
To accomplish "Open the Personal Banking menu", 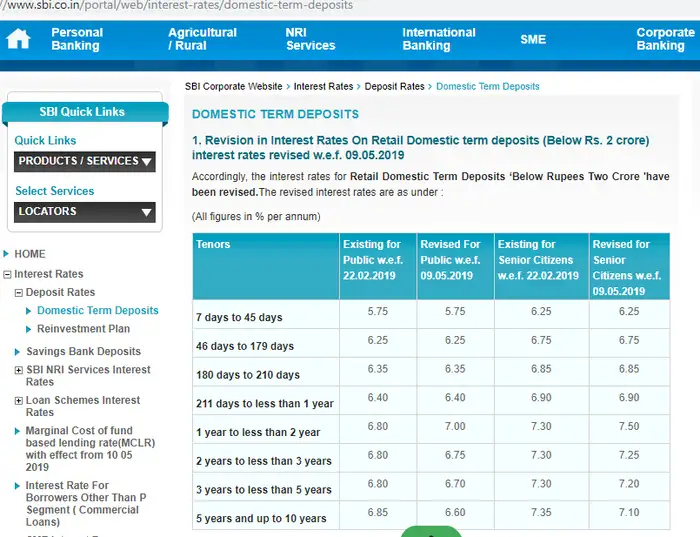I will [77, 39].
